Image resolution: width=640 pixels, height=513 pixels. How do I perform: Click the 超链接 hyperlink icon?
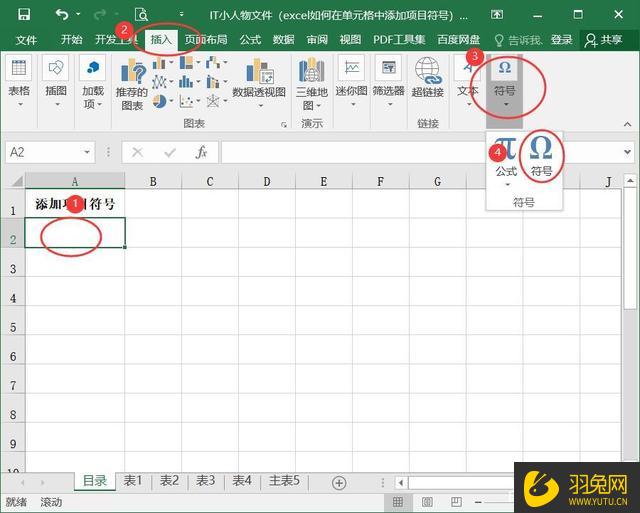click(x=428, y=79)
